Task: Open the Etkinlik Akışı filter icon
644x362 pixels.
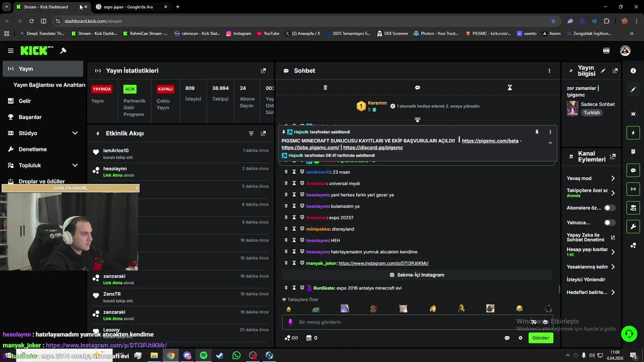Action: (251, 133)
